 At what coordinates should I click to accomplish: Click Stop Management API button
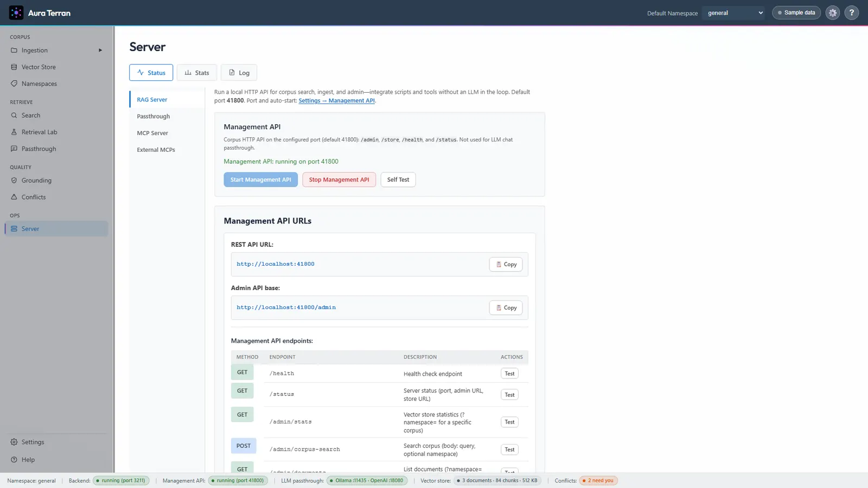[339, 179]
